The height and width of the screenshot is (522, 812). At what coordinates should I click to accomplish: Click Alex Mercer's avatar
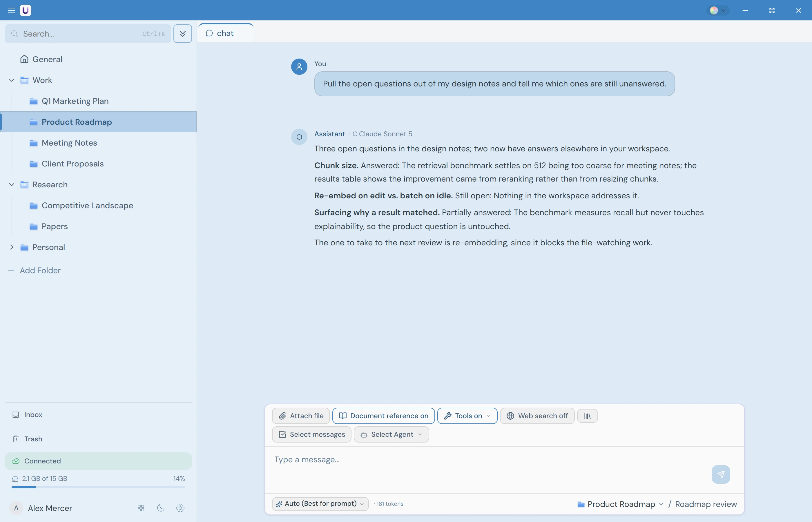tap(16, 508)
